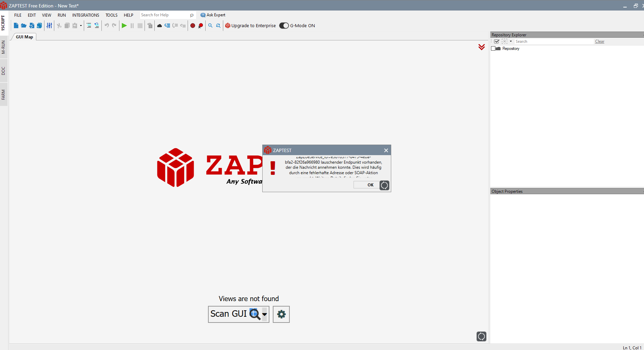Open the EDIT menu
Image resolution: width=644 pixels, height=350 pixels.
click(x=32, y=15)
